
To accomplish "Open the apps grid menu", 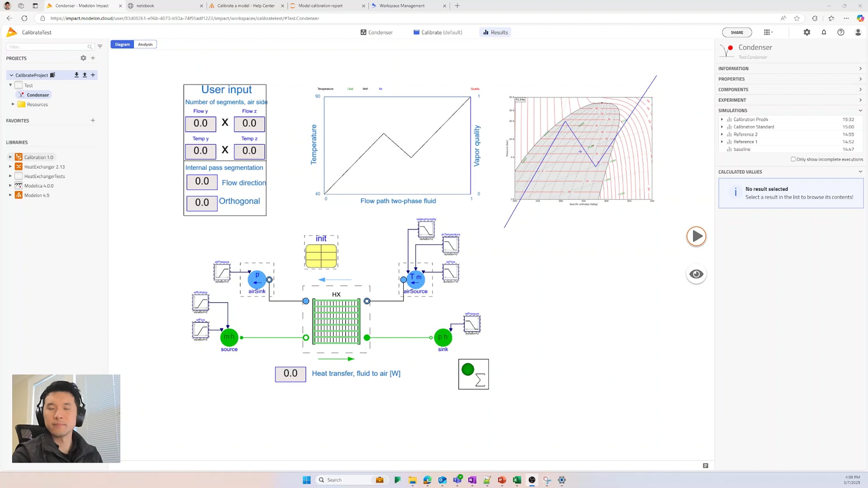I will click(x=768, y=32).
